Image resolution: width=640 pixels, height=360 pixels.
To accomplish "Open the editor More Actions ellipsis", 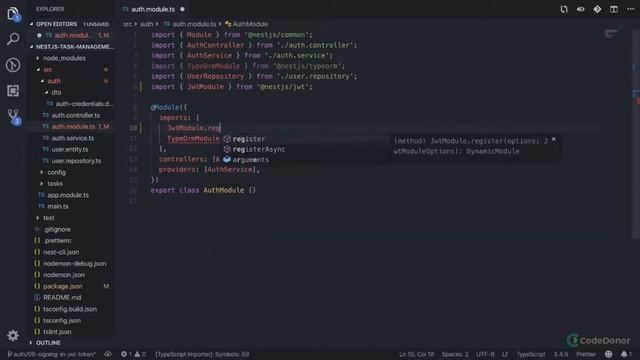I will [x=630, y=9].
